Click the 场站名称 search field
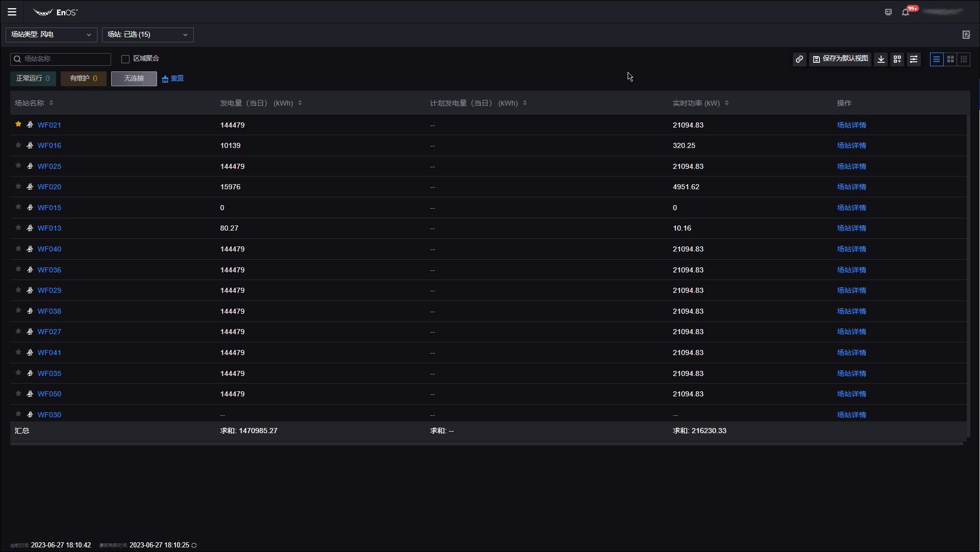980x552 pixels. [65, 59]
